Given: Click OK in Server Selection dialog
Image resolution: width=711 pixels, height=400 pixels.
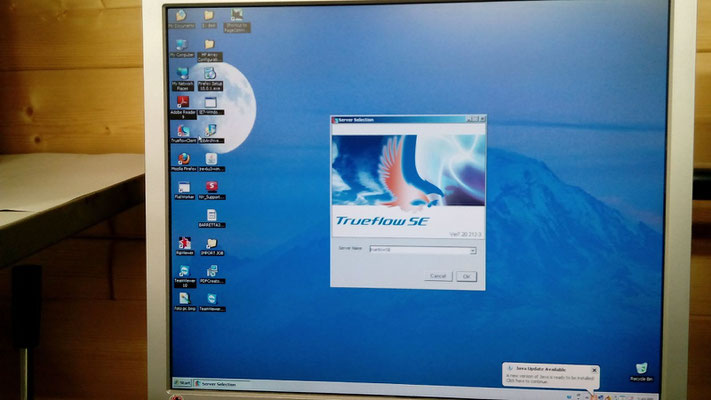Looking at the screenshot, I should (x=467, y=276).
